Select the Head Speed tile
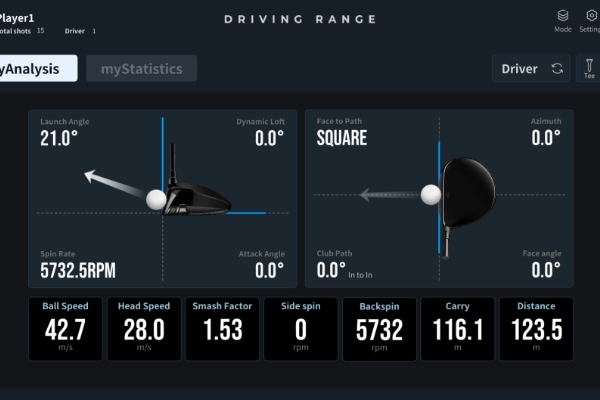This screenshot has height=400, width=600. pos(143,329)
